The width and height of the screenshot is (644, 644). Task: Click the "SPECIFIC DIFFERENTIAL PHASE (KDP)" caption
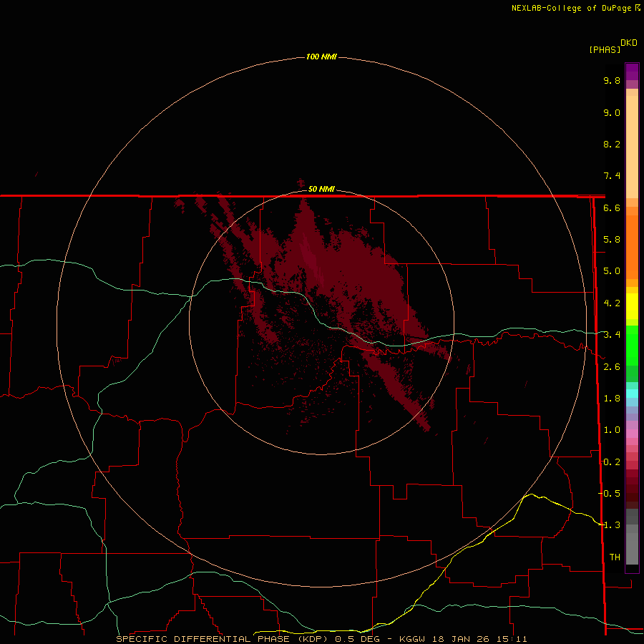222,639
